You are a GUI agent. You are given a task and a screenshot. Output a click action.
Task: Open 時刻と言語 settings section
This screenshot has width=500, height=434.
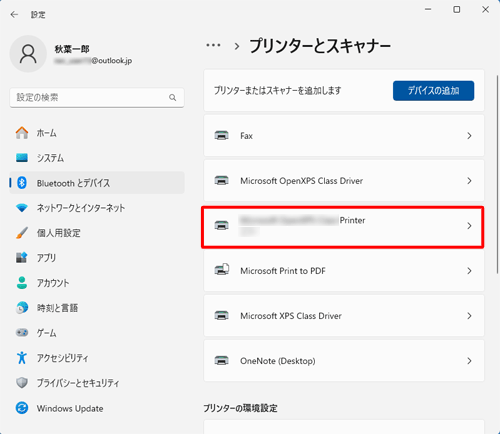[x=97, y=308]
